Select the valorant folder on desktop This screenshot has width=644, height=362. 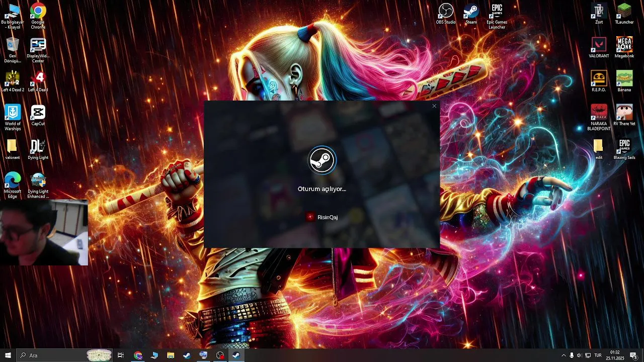(x=13, y=149)
